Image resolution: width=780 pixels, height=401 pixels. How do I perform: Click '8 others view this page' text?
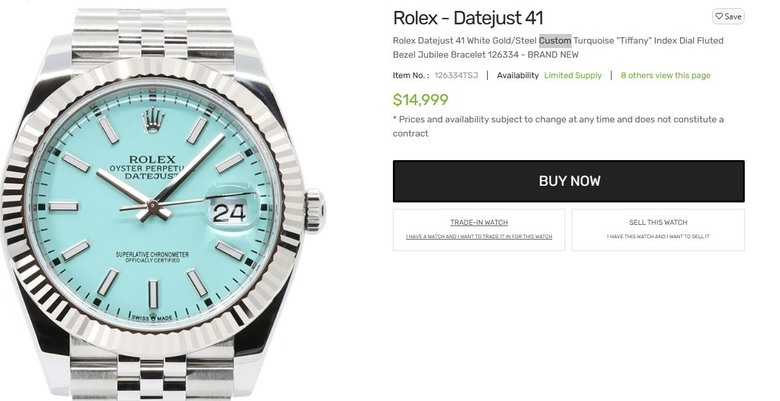666,76
